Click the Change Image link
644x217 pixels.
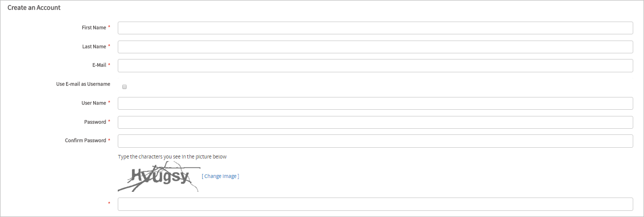click(220, 176)
